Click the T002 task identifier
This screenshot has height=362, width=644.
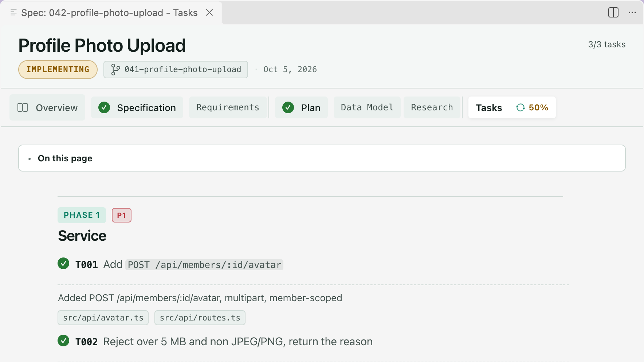coord(86,342)
